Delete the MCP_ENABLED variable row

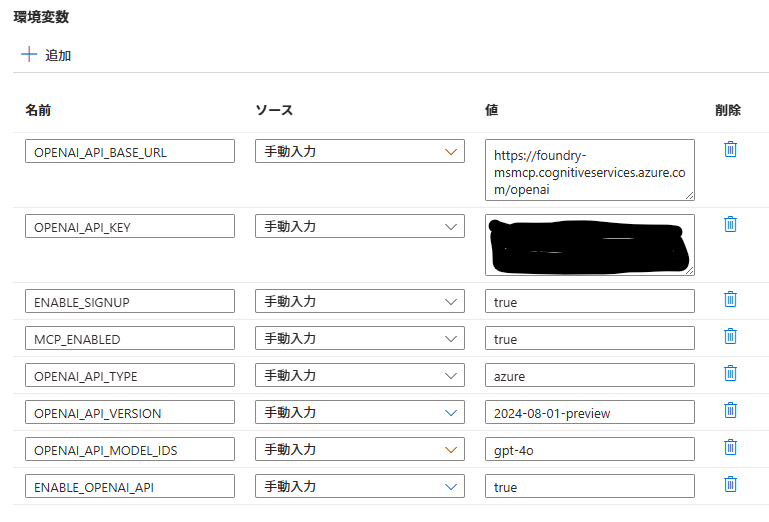coord(730,336)
